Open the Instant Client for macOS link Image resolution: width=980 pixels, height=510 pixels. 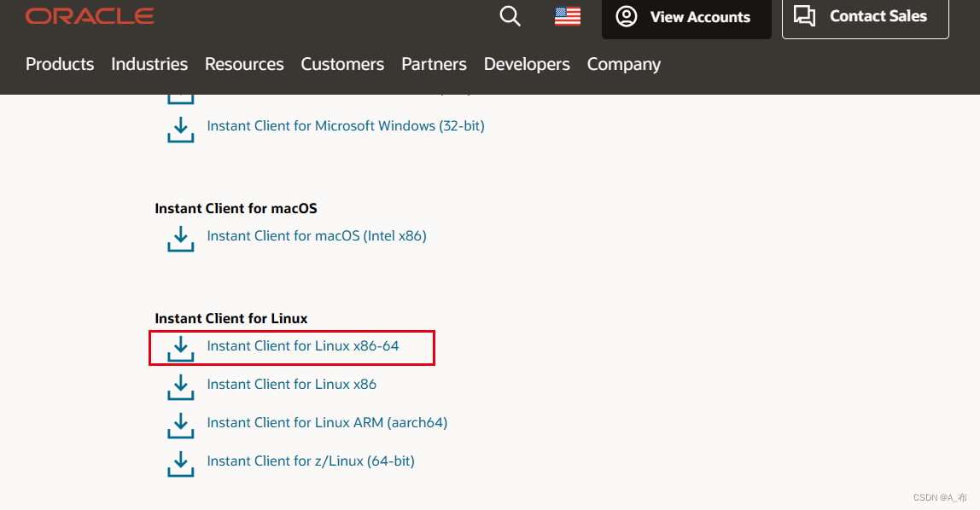point(317,235)
